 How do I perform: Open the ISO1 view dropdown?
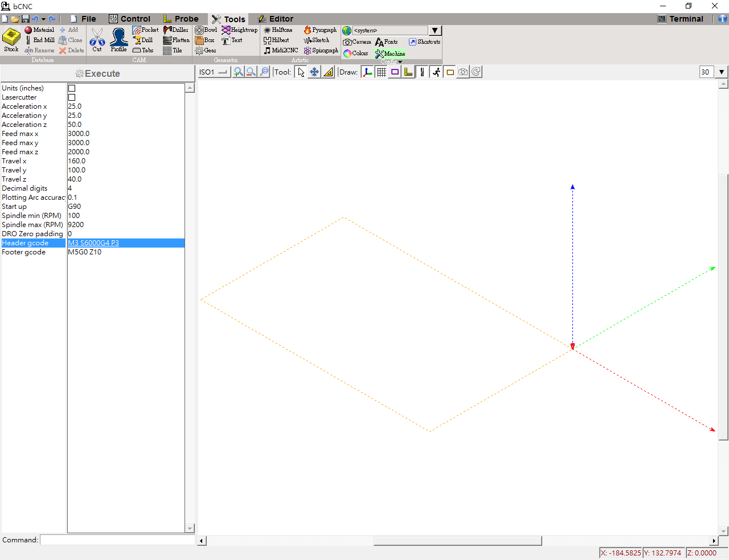(x=214, y=72)
